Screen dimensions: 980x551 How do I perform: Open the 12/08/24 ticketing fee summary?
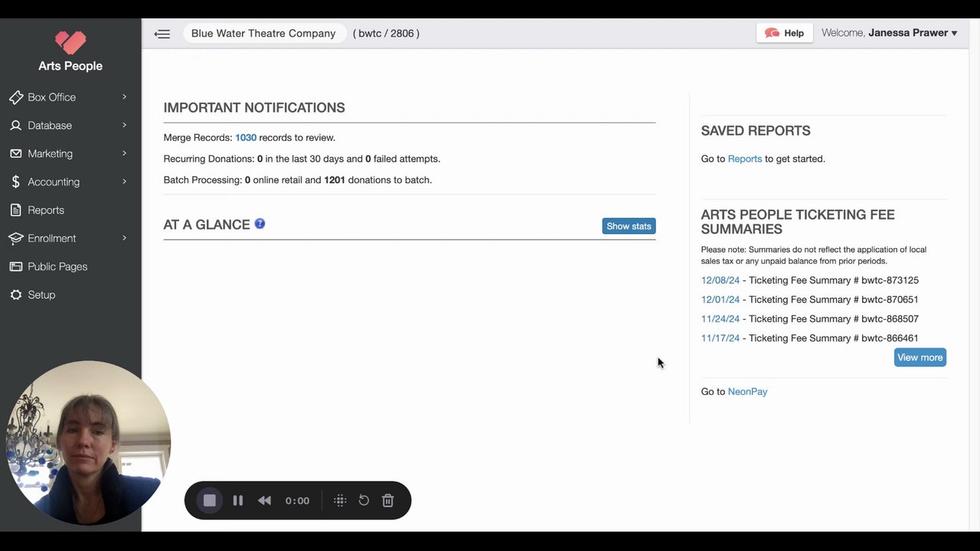point(720,280)
